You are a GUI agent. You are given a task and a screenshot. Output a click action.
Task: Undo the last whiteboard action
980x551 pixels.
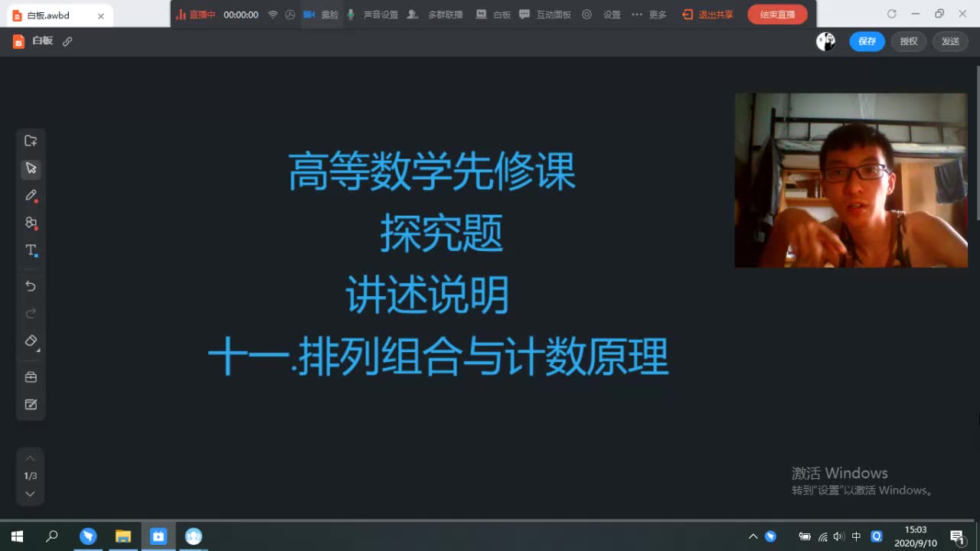pyautogui.click(x=31, y=285)
